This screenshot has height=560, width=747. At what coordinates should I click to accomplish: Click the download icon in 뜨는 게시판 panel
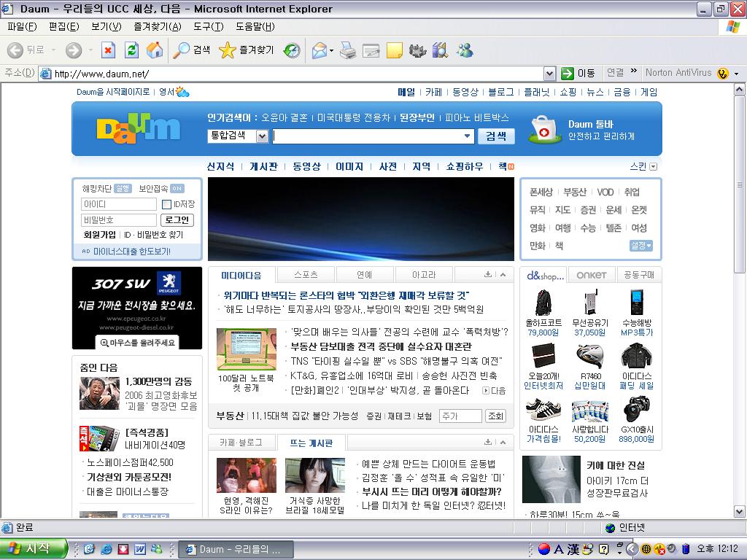[488, 442]
